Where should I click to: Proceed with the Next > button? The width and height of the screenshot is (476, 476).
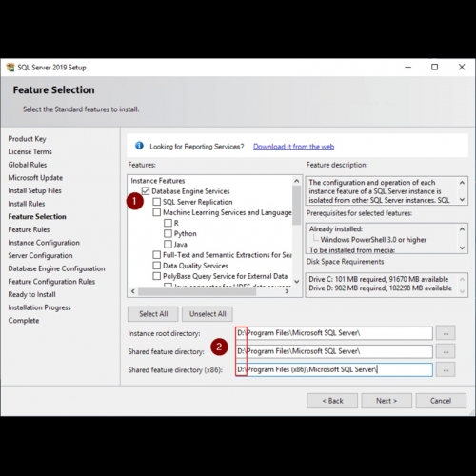(x=387, y=401)
